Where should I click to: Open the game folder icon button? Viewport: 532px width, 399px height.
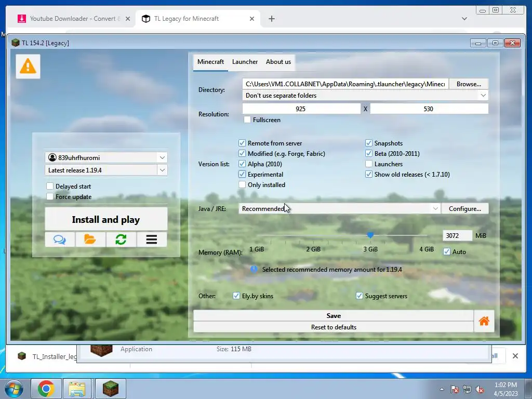pyautogui.click(x=90, y=240)
